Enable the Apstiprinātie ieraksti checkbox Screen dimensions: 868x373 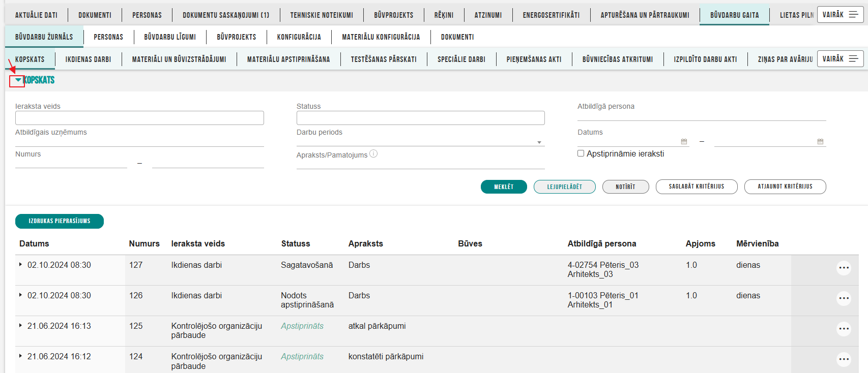pos(581,153)
